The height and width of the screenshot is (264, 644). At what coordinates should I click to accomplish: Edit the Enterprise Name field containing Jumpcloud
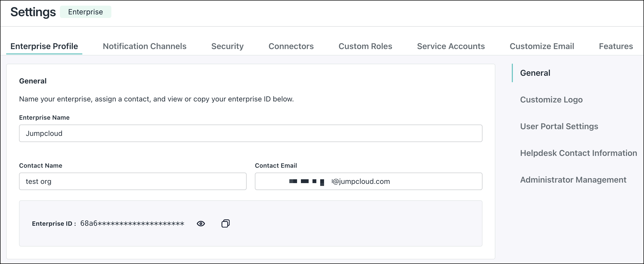point(251,133)
